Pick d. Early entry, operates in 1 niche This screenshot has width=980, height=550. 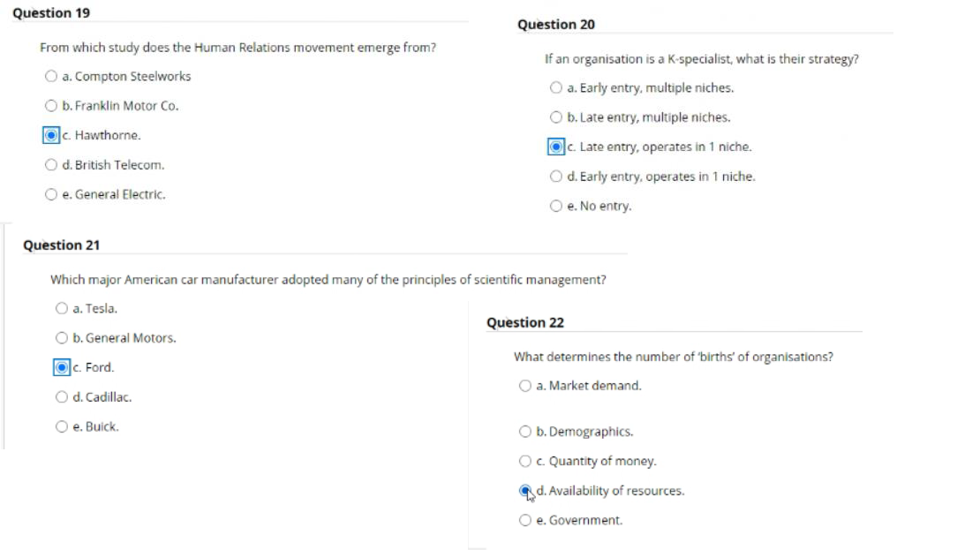[x=555, y=176]
